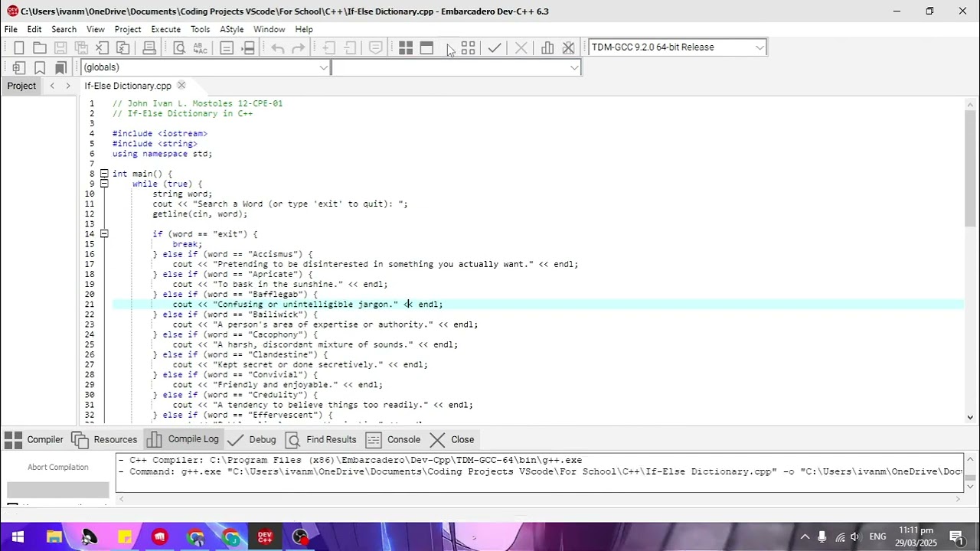The width and height of the screenshot is (980, 551).
Task: Click the Close button of bottom panel
Action: point(452,439)
